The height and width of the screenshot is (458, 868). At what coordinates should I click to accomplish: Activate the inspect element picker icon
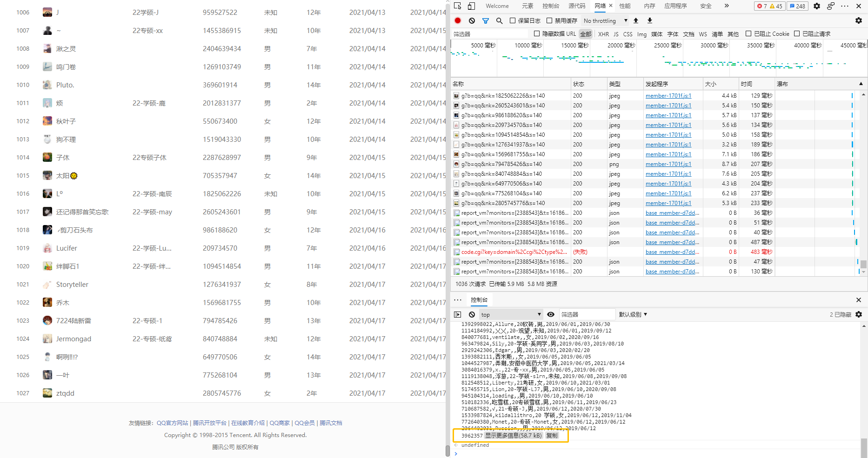point(458,6)
